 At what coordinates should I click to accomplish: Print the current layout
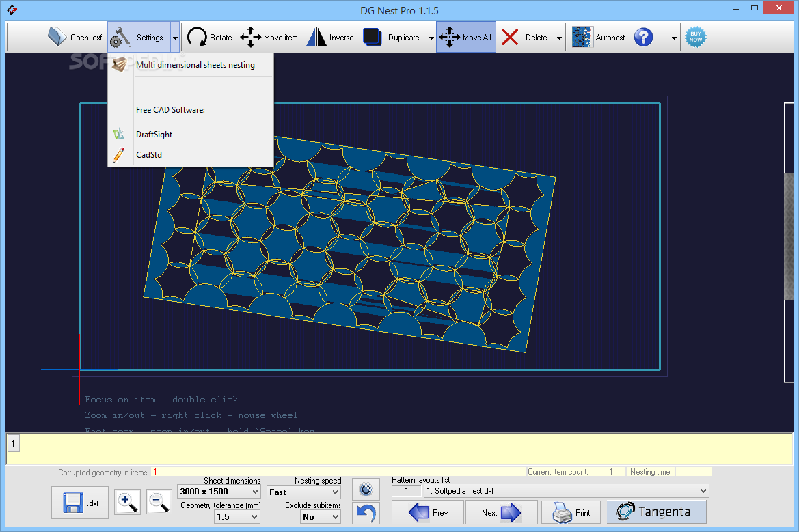(x=571, y=513)
